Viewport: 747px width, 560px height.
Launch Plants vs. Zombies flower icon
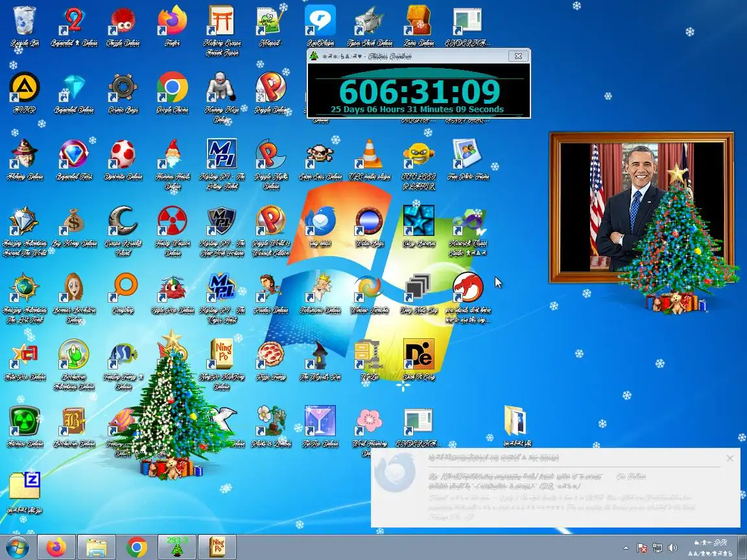point(270,421)
